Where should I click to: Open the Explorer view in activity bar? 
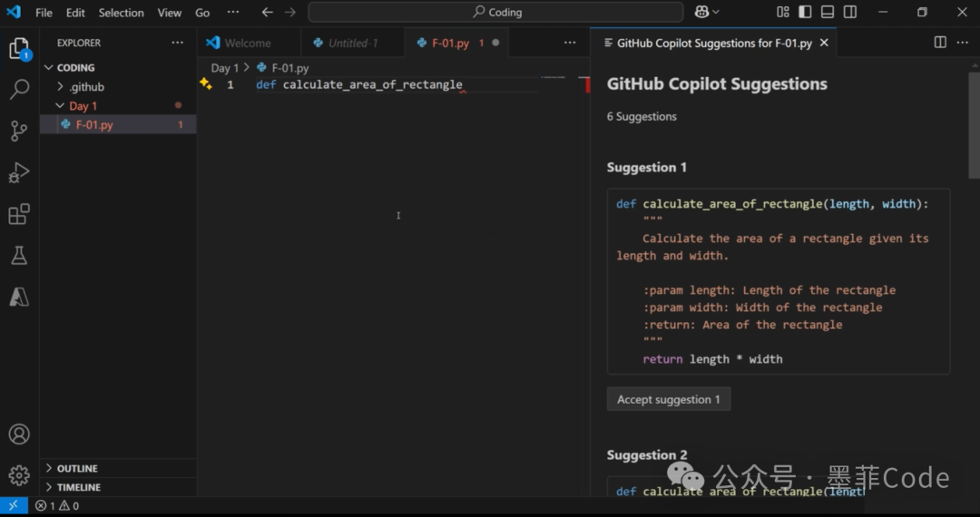pos(19,49)
